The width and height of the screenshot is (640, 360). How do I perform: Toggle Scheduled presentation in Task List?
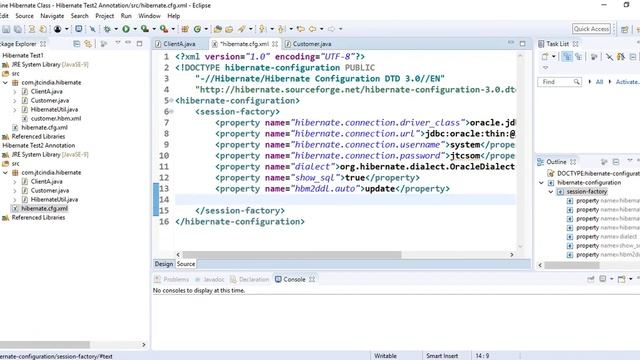pos(579,57)
